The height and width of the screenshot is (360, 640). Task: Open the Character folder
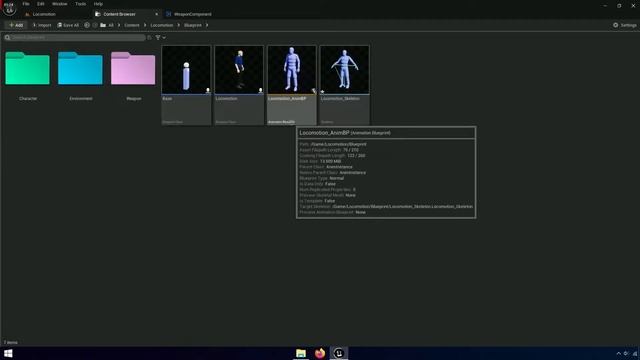pyautogui.click(x=27, y=68)
